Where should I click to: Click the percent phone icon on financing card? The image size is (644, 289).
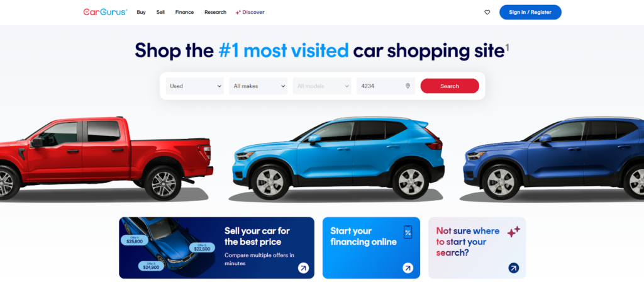click(408, 232)
